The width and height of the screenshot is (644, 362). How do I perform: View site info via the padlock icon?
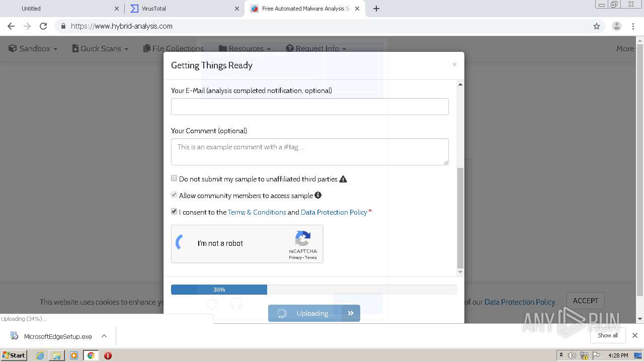[x=63, y=26]
